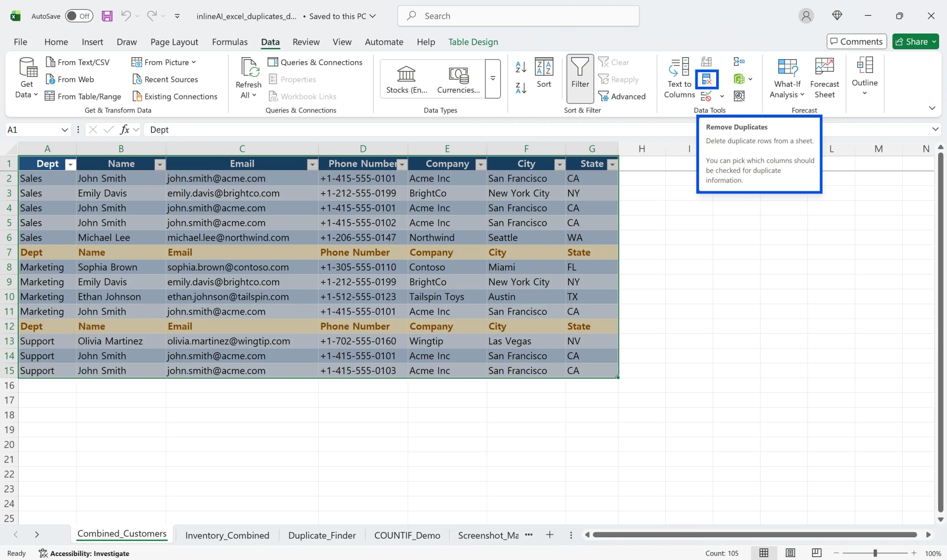The width and height of the screenshot is (947, 560).
Task: Select the Text to Columns tool
Action: click(x=679, y=77)
